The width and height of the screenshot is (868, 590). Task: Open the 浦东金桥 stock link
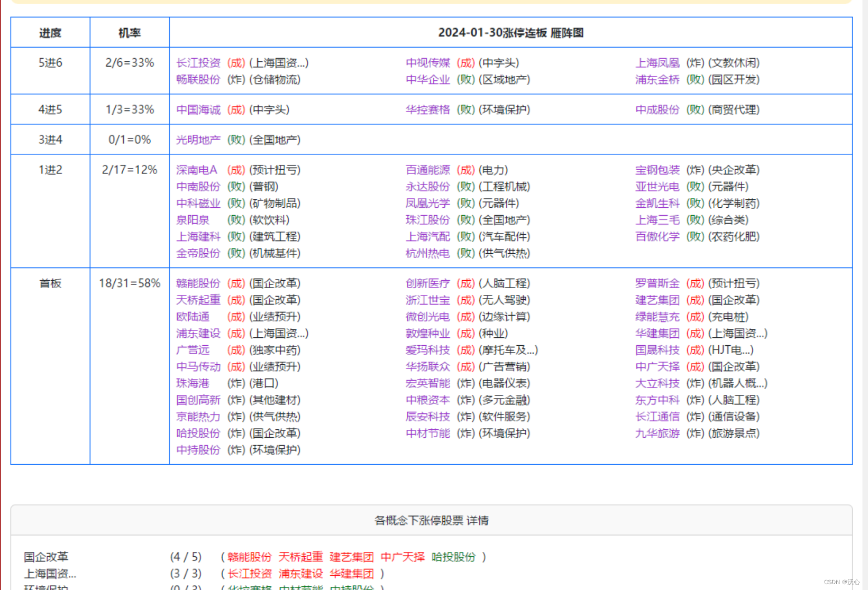click(657, 80)
